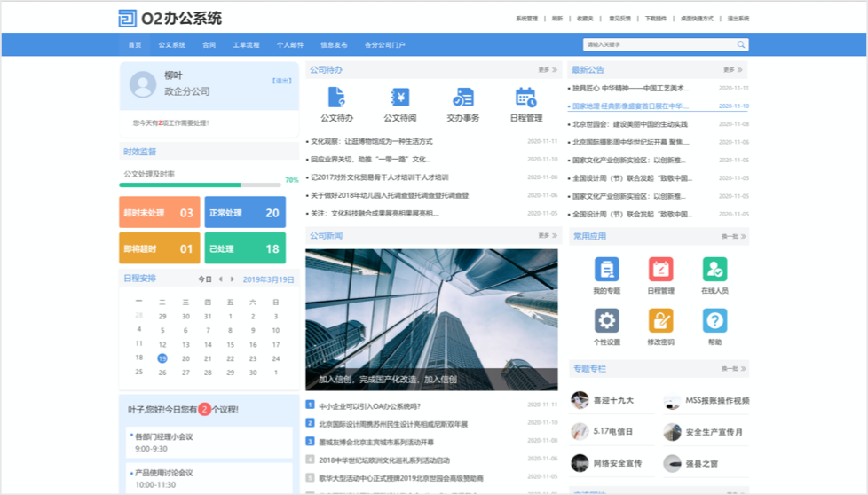
Task: Click the keyword search input field
Action: (657, 44)
